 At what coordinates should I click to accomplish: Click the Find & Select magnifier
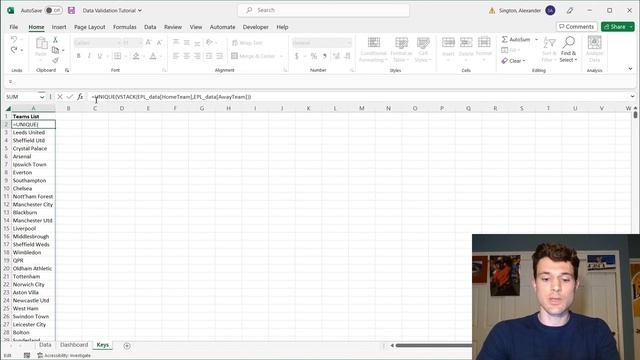(569, 42)
